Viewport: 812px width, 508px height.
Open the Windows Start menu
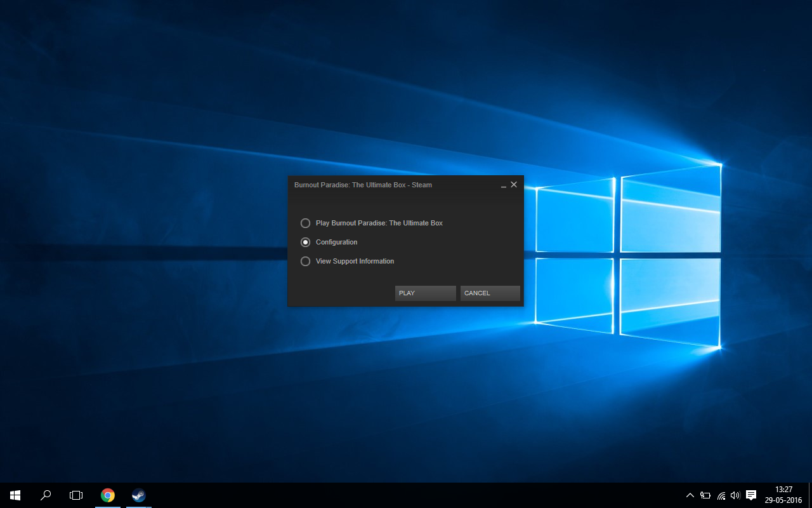[x=15, y=495]
